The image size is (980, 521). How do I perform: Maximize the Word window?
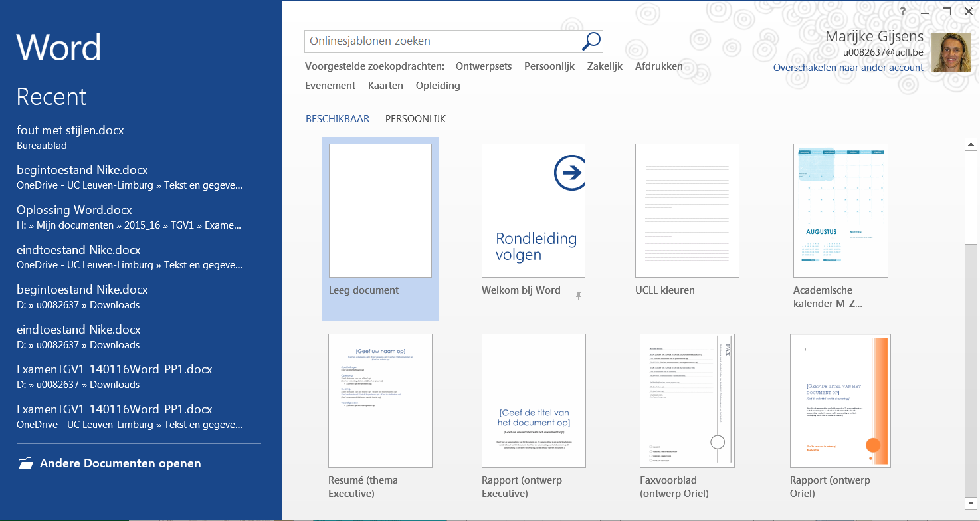click(x=947, y=11)
